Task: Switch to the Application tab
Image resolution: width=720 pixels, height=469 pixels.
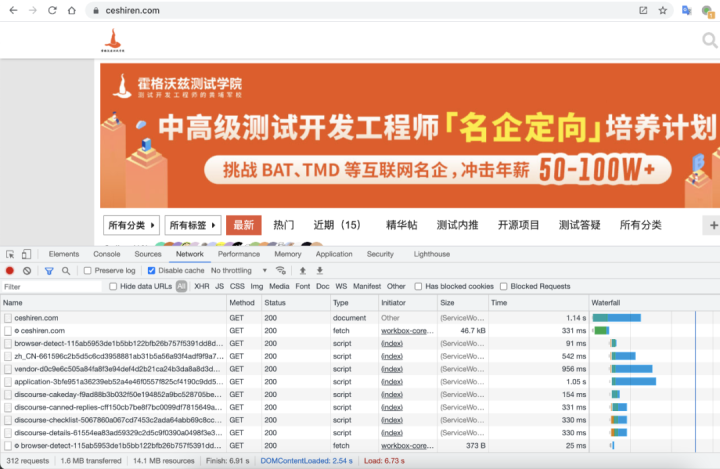Action: click(334, 254)
